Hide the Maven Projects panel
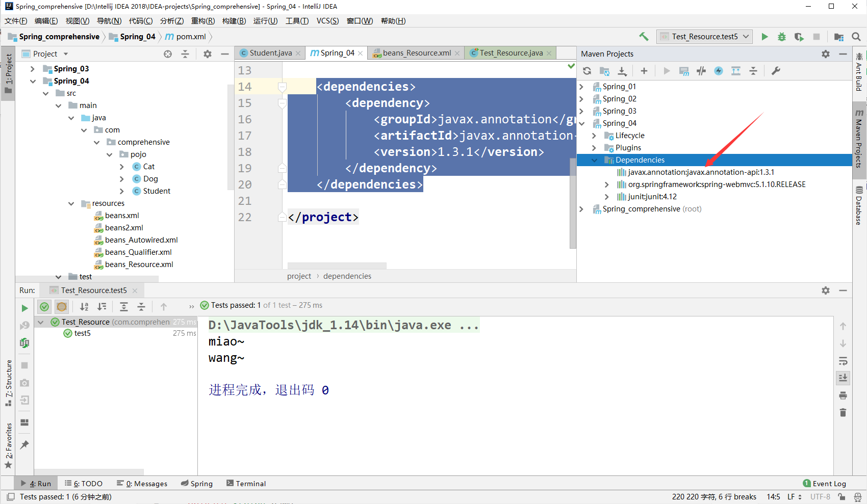The height and width of the screenshot is (504, 867). coord(843,54)
